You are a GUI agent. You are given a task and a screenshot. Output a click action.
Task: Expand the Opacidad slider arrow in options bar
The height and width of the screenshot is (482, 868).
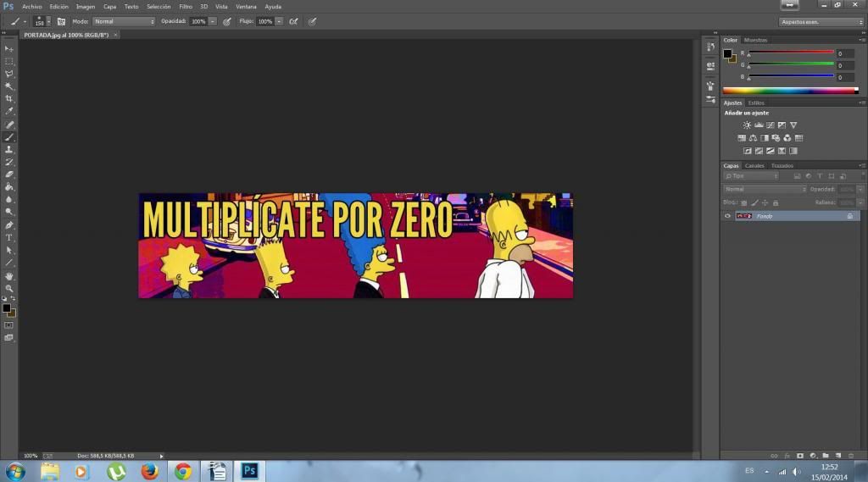(213, 21)
